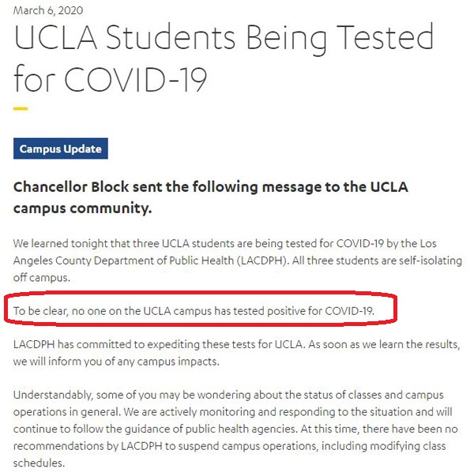Click the Campus Update blue tag

(61, 148)
